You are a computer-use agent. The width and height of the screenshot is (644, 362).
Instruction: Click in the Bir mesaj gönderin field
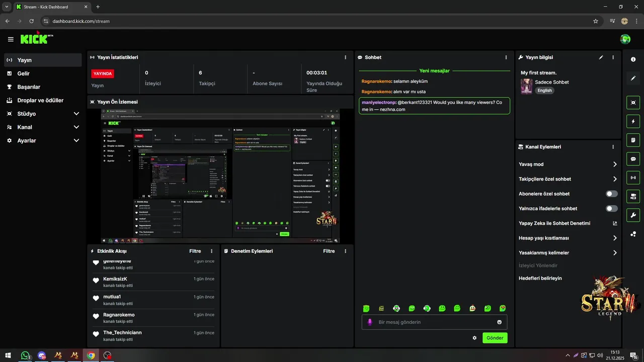[x=434, y=322]
